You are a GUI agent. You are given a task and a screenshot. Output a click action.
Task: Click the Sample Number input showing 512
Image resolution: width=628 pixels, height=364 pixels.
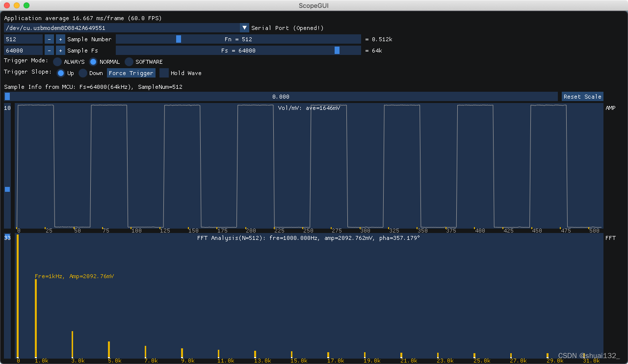[x=23, y=39]
